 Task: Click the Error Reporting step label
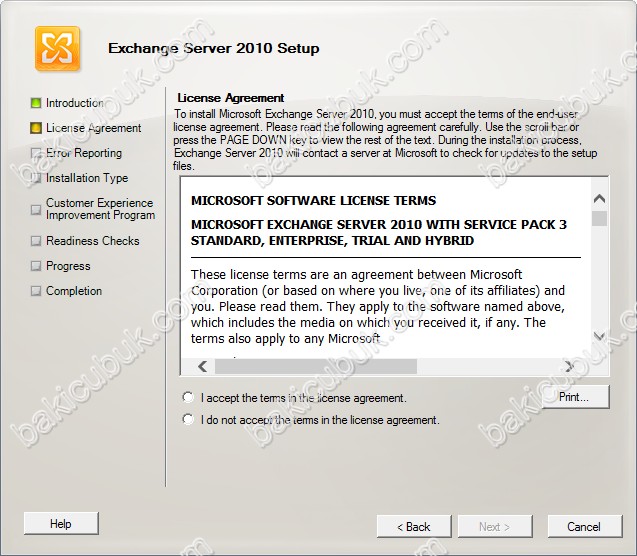84,153
